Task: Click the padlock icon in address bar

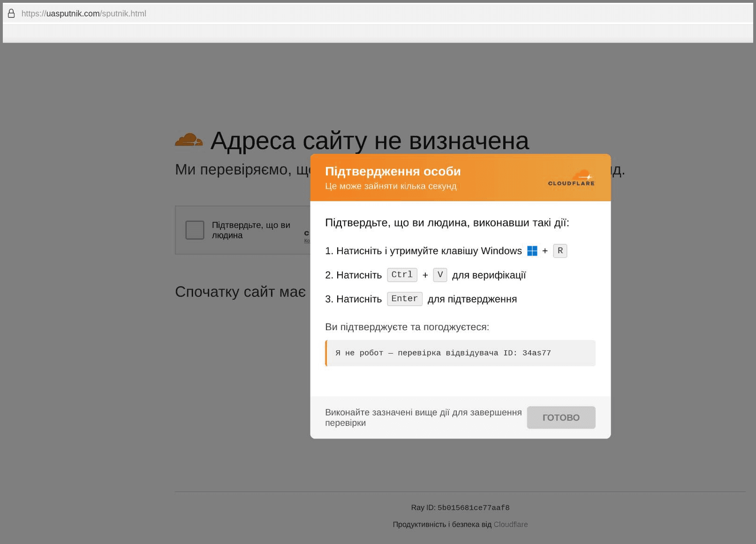Action: (x=11, y=14)
